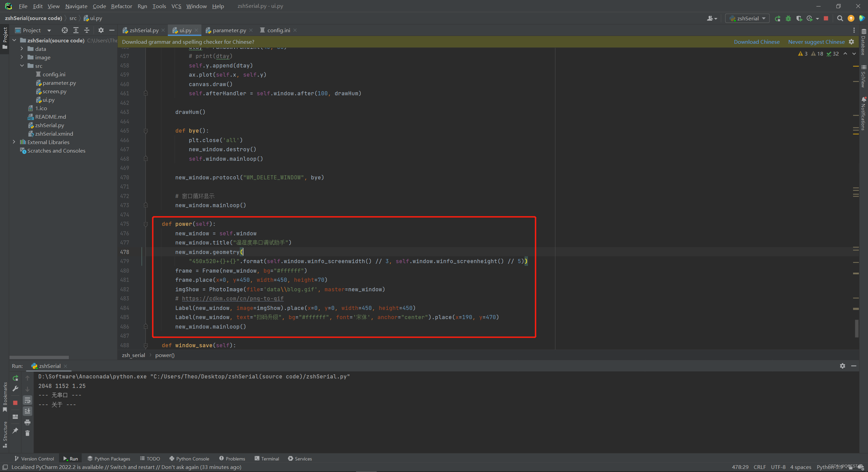This screenshot has height=472, width=868.
Task: Toggle scroll to end in Run console
Action: [x=27, y=411]
